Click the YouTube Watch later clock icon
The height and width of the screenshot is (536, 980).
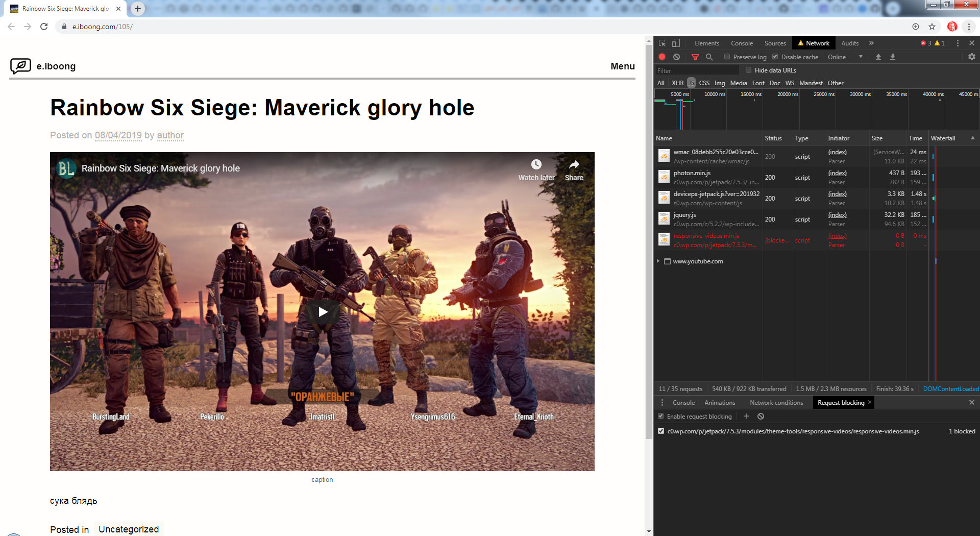point(536,164)
